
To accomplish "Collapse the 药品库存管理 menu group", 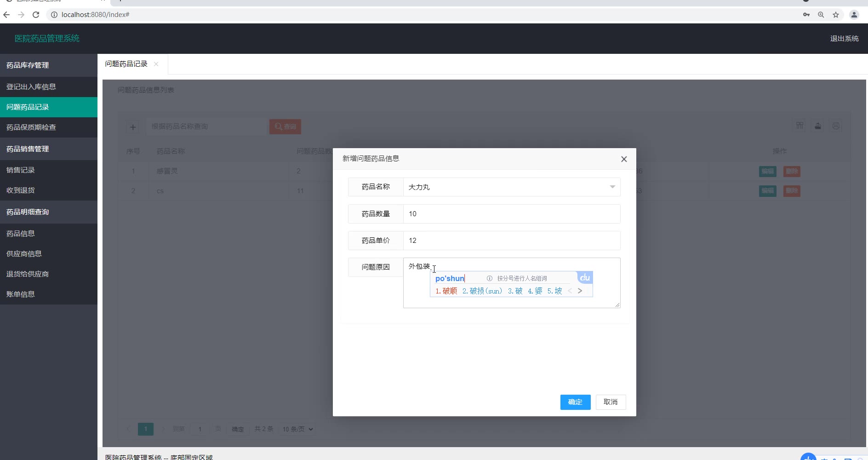I will click(49, 65).
